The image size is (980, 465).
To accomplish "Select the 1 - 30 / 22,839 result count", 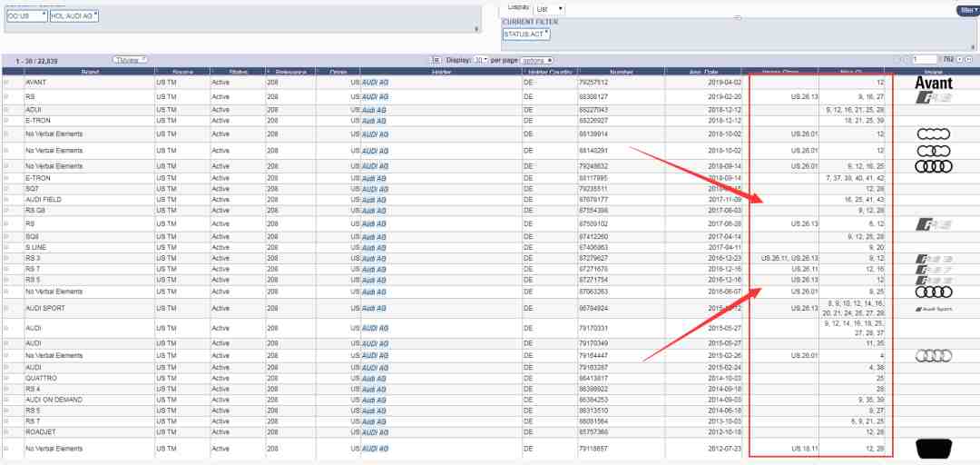I will [x=37, y=61].
